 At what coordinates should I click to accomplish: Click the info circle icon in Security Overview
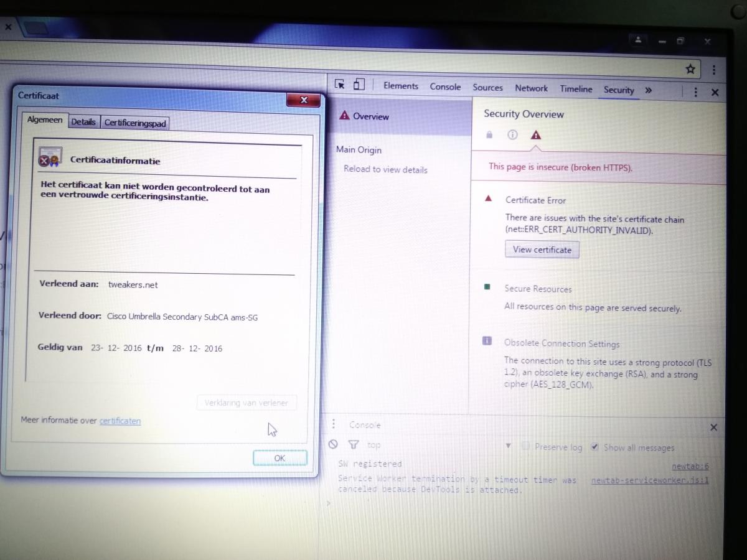click(x=512, y=134)
